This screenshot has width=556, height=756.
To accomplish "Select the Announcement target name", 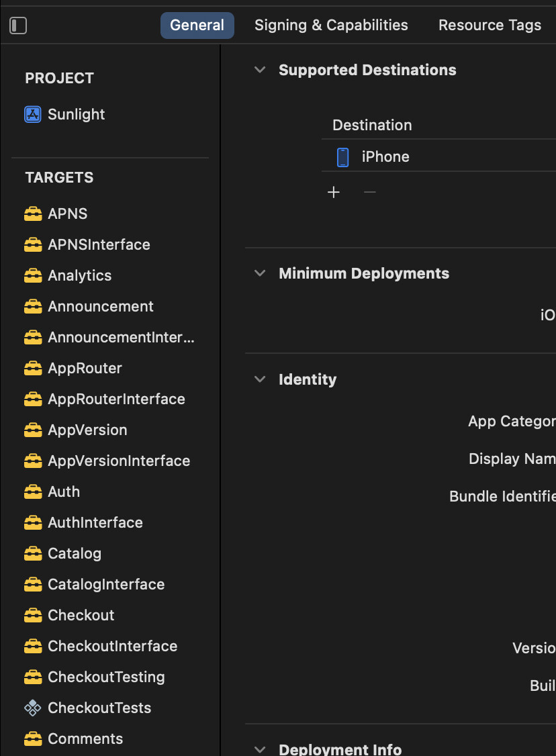I will tap(101, 306).
